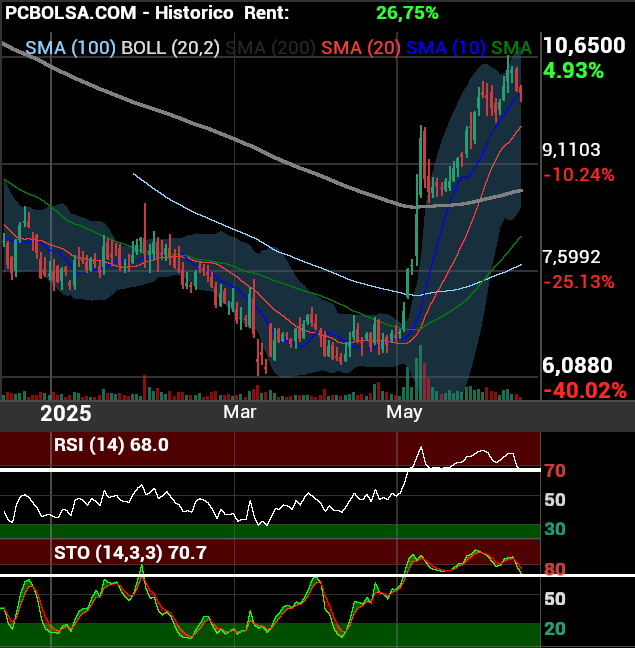Click the RSI 70 level label
635x648 pixels.
[x=555, y=471]
